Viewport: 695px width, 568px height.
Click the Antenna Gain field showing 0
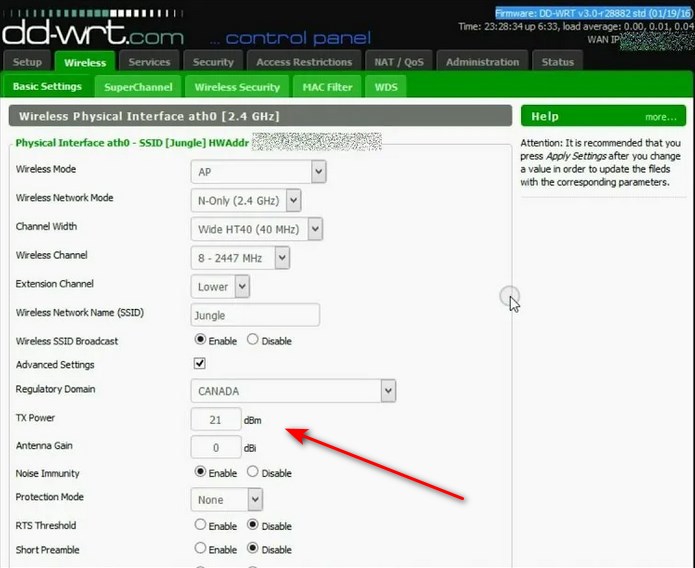(216, 447)
